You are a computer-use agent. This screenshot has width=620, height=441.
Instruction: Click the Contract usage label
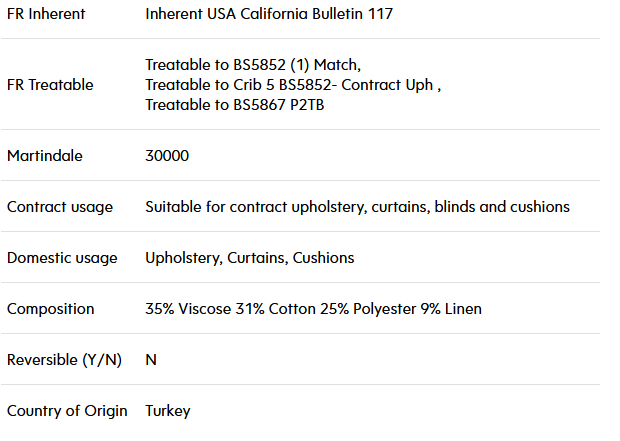click(x=60, y=207)
